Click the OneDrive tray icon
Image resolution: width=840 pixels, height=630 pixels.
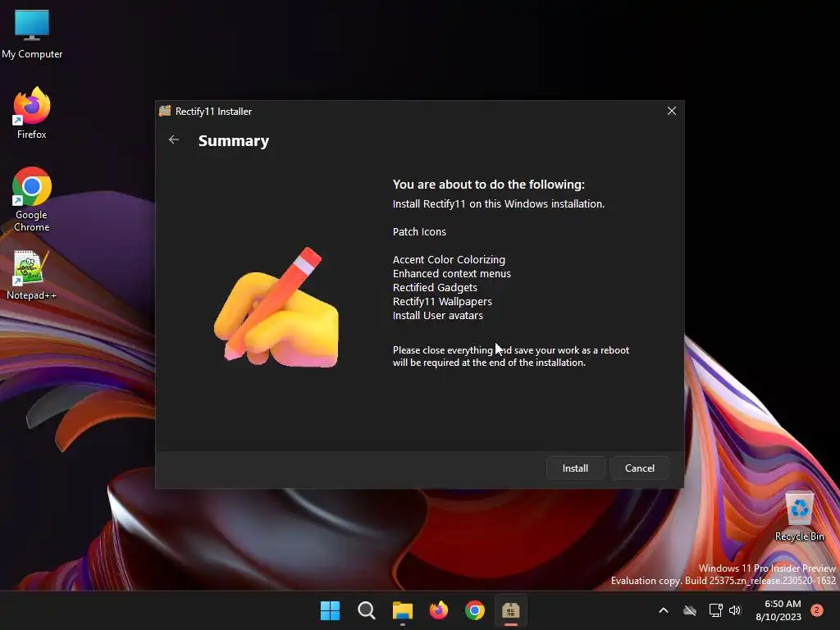click(690, 610)
